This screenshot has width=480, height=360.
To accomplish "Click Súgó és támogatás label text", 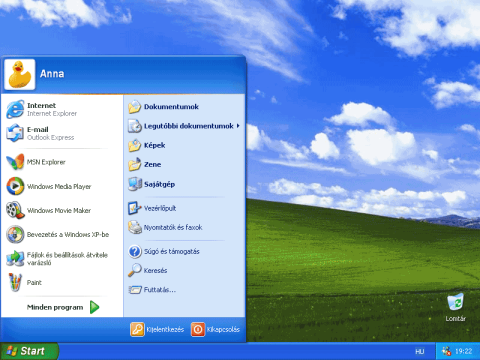I will pos(172,251).
